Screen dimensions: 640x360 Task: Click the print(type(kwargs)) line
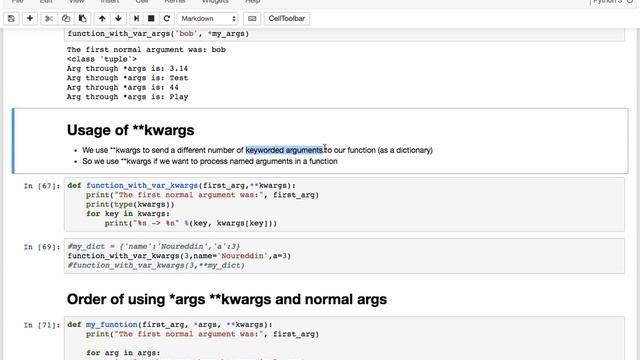point(130,204)
